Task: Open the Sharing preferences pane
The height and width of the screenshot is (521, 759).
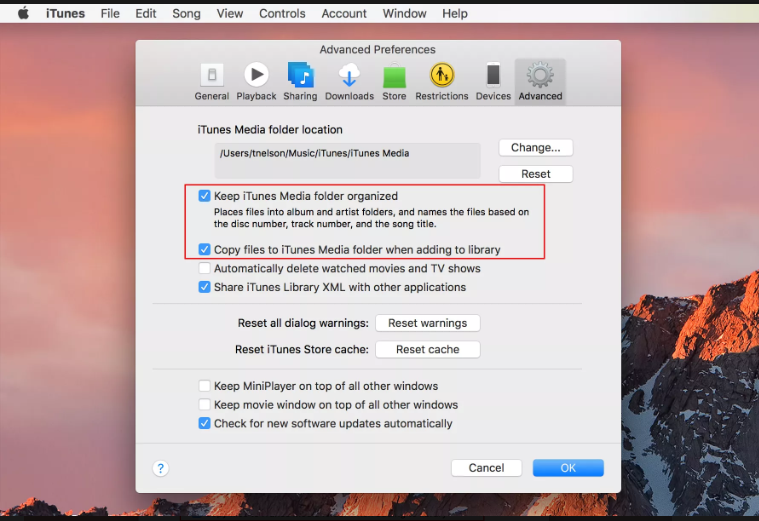Action: (300, 82)
